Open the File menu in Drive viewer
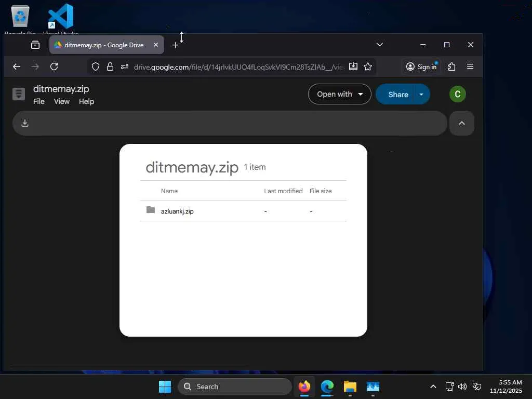Image resolution: width=532 pixels, height=399 pixels. (x=38, y=101)
